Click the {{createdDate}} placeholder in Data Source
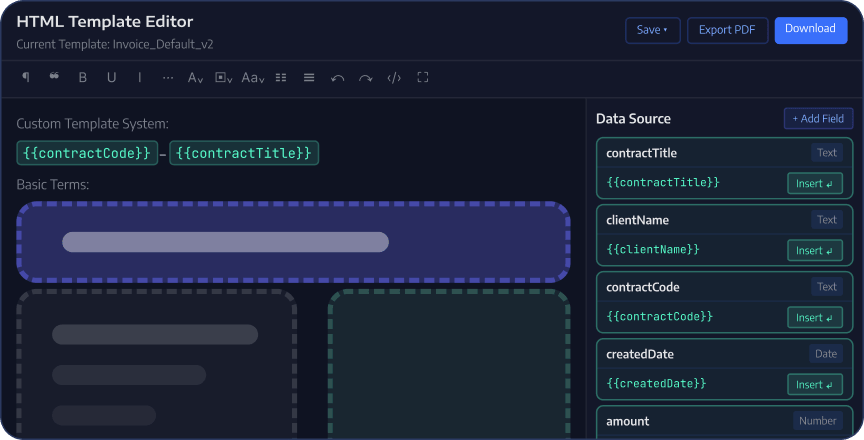864x440 pixels. click(x=656, y=383)
